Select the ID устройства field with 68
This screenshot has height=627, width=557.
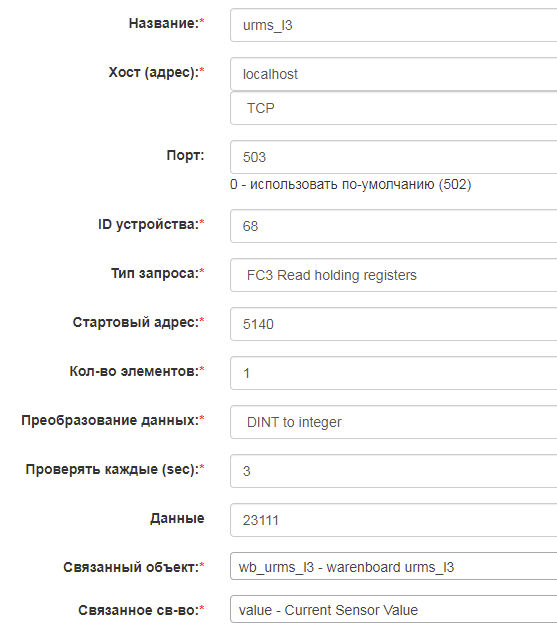click(x=393, y=226)
